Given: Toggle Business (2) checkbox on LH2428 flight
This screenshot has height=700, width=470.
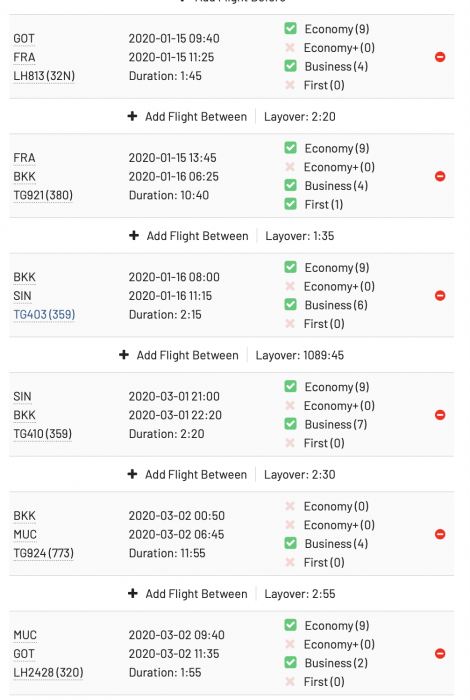Looking at the screenshot, I should [291, 662].
